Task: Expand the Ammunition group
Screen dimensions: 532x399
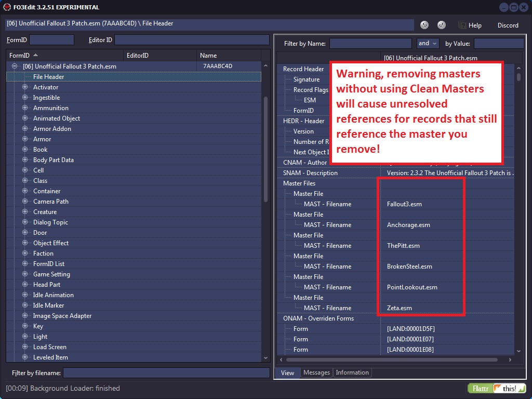Action: point(25,108)
